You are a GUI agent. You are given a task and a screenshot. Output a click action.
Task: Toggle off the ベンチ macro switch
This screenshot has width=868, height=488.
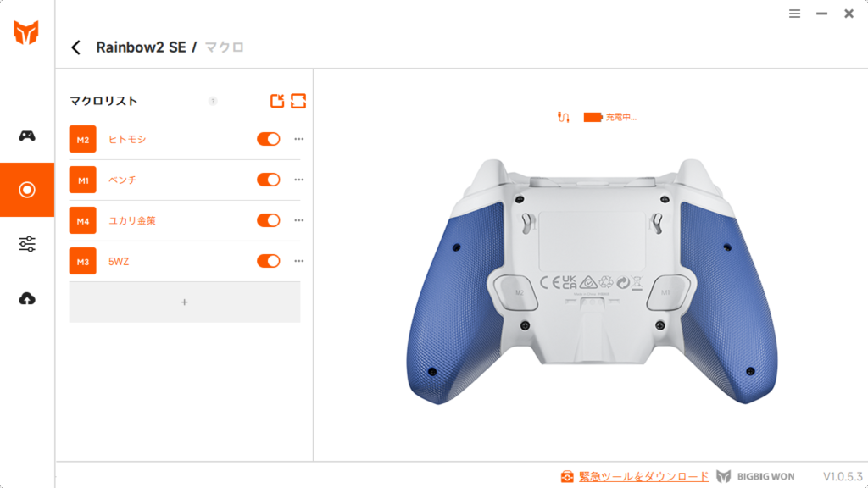(269, 180)
